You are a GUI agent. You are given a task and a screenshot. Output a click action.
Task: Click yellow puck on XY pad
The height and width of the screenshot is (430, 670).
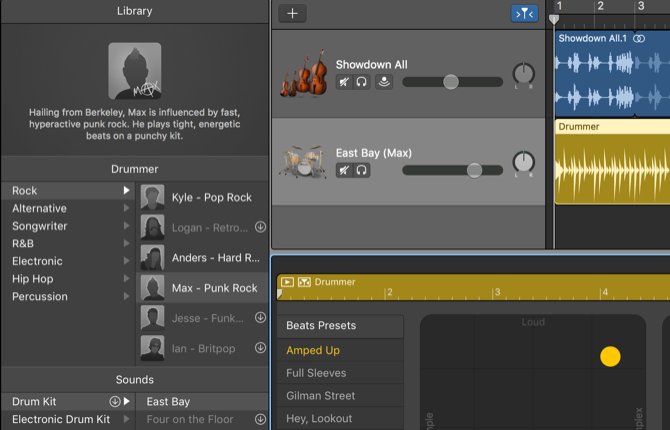(x=610, y=356)
